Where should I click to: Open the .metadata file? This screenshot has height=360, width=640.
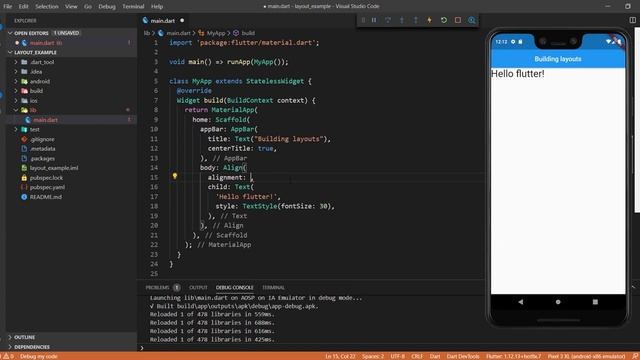click(42, 149)
